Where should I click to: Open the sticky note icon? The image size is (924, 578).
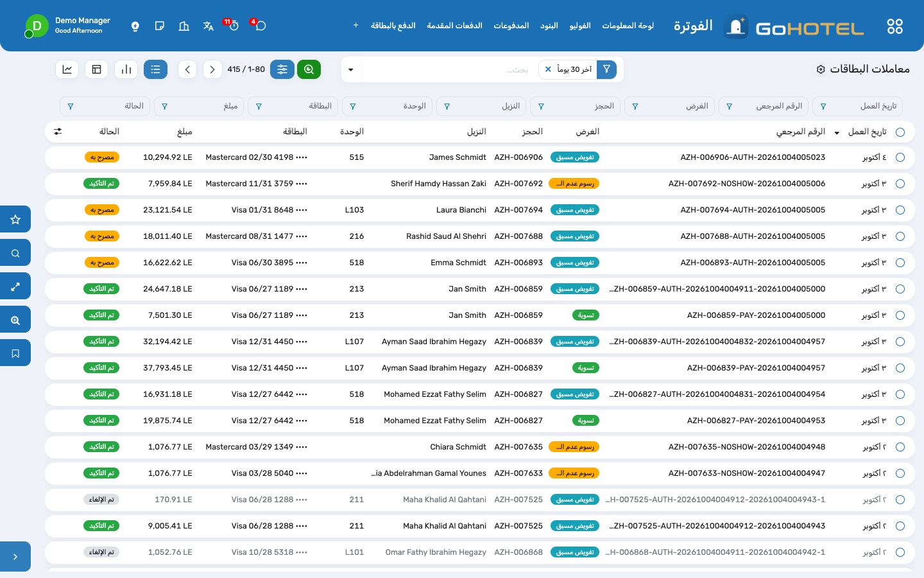[x=160, y=26]
